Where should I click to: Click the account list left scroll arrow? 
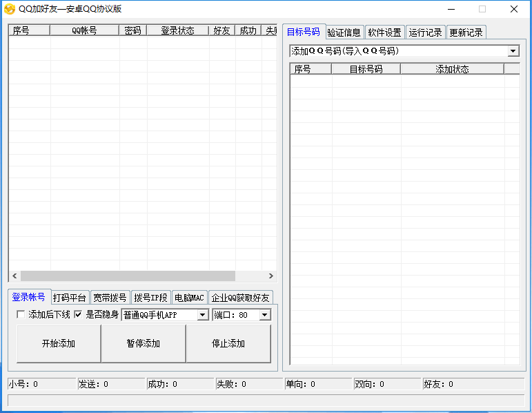14,276
